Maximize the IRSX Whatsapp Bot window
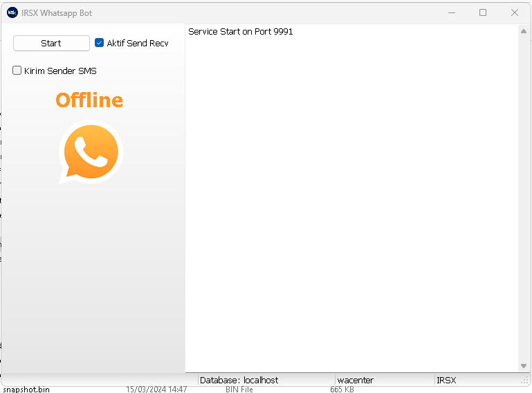 click(x=483, y=13)
